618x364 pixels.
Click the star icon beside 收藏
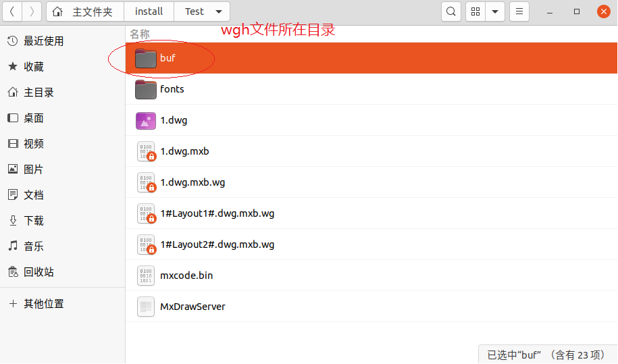[13, 66]
